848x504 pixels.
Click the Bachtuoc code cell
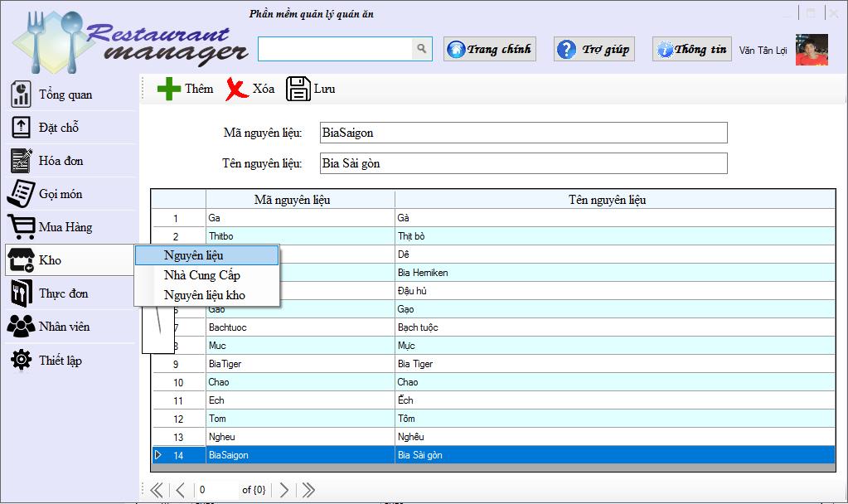[300, 327]
